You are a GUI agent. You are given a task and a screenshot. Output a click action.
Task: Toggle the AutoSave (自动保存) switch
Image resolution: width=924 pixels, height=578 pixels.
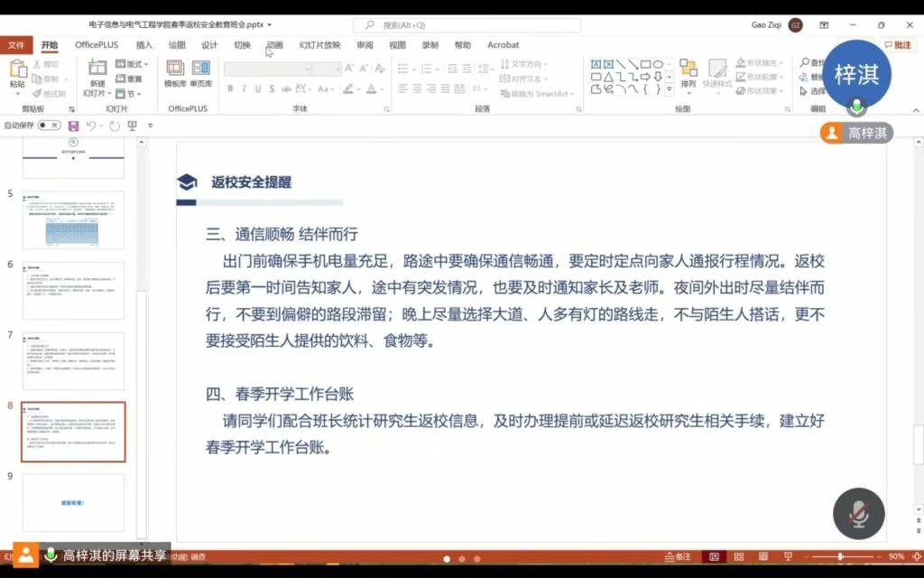click(49, 126)
